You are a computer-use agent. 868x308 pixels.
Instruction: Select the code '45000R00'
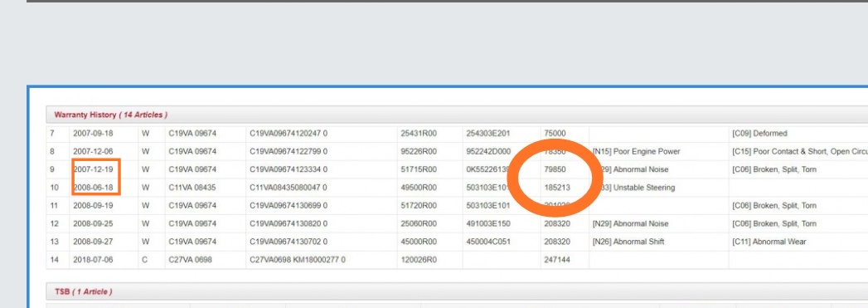[419, 242]
